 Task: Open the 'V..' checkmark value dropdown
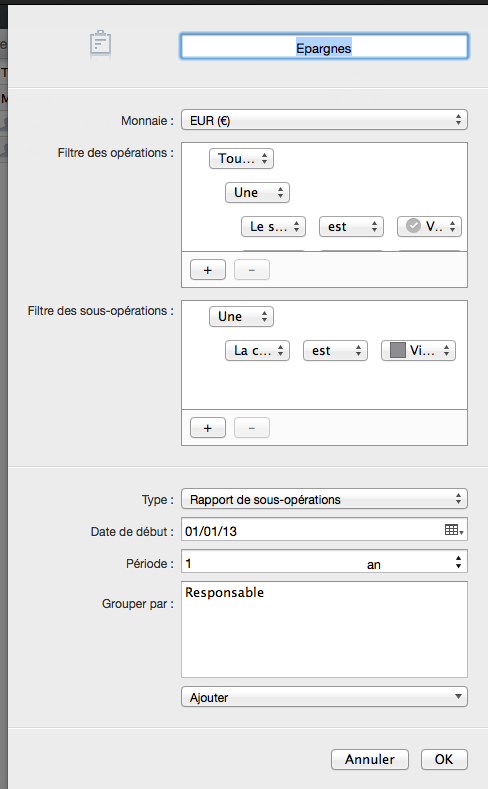[429, 226]
